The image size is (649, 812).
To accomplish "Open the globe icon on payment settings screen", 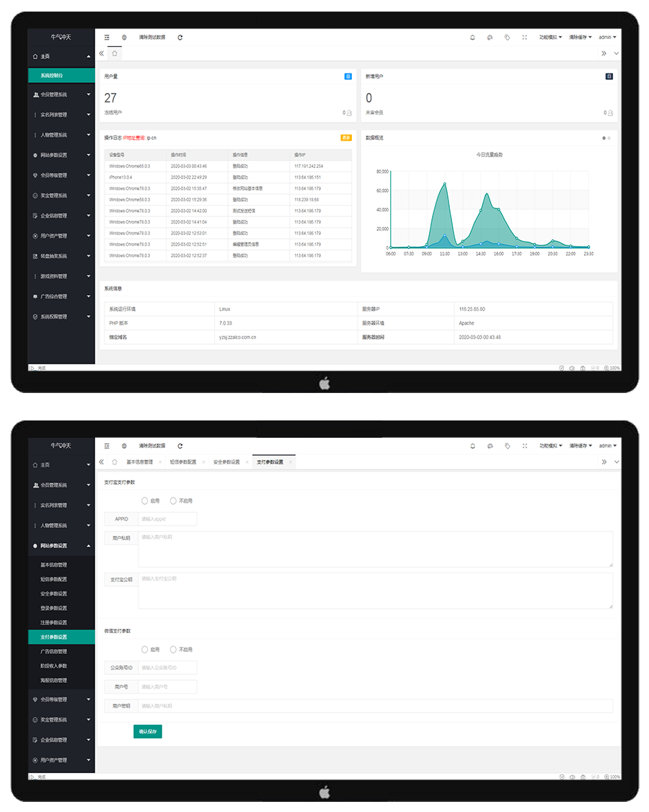I will (x=124, y=446).
